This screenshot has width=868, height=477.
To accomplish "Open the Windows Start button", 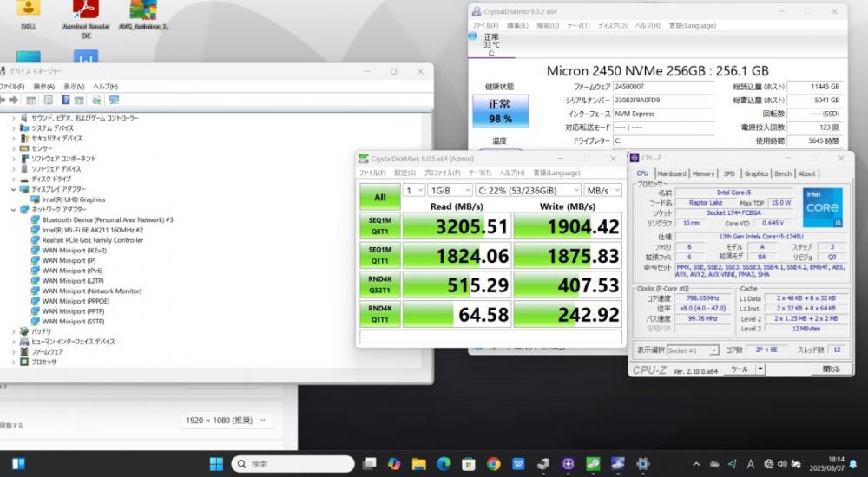I will click(216, 464).
